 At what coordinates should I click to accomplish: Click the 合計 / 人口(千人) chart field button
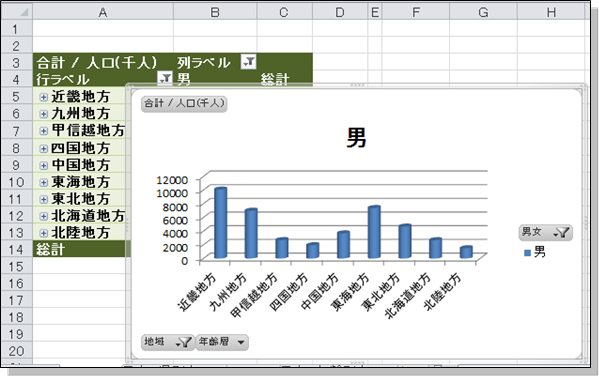(184, 104)
